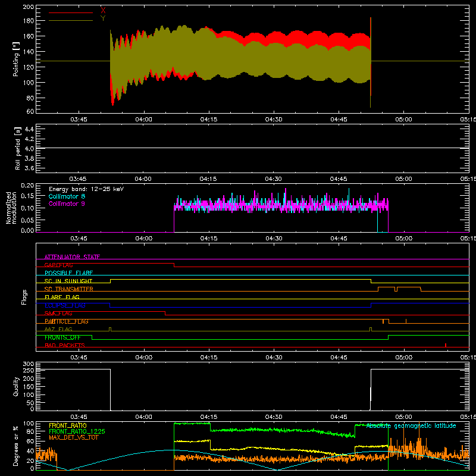Click the 0.05 tick on modulation axis

pos(27,220)
